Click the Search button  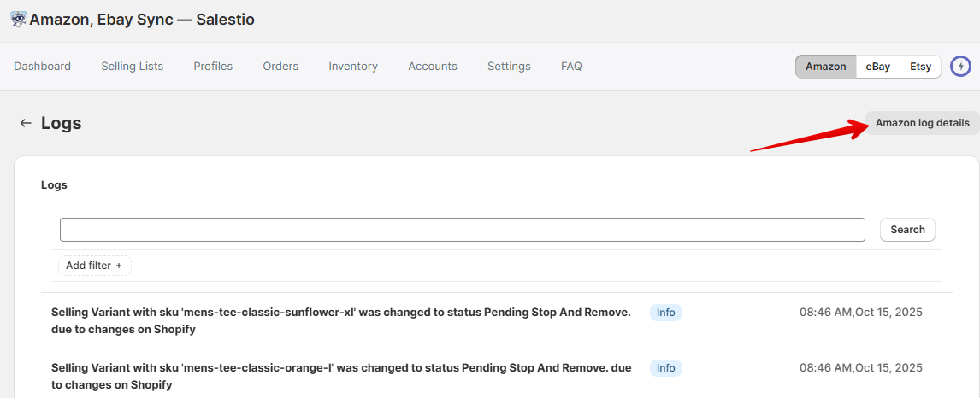[x=907, y=230]
